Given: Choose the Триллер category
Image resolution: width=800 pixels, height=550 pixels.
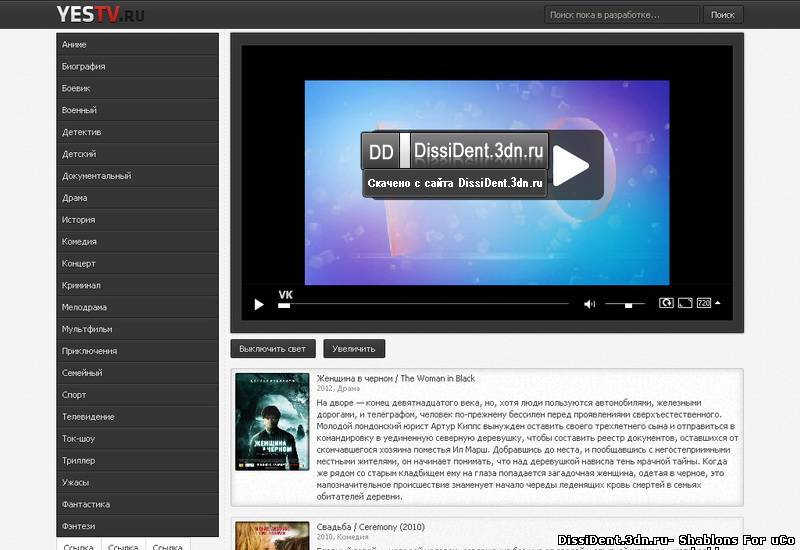Looking at the screenshot, I should click(x=138, y=461).
